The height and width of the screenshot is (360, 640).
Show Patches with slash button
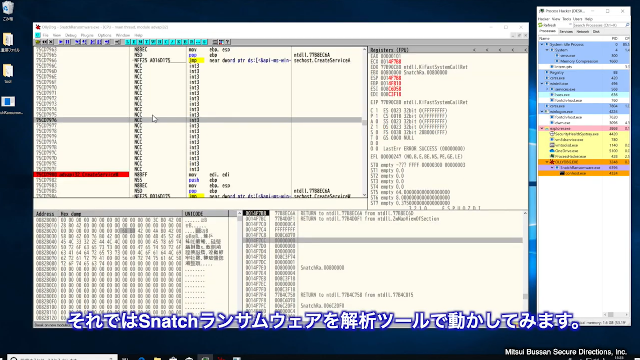point(172,42)
